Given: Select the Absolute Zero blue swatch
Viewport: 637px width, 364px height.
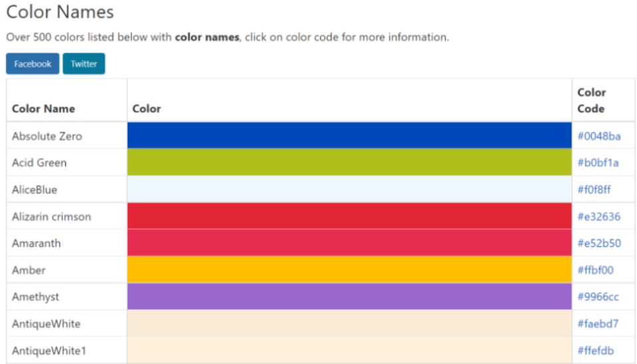Looking at the screenshot, I should pos(349,135).
